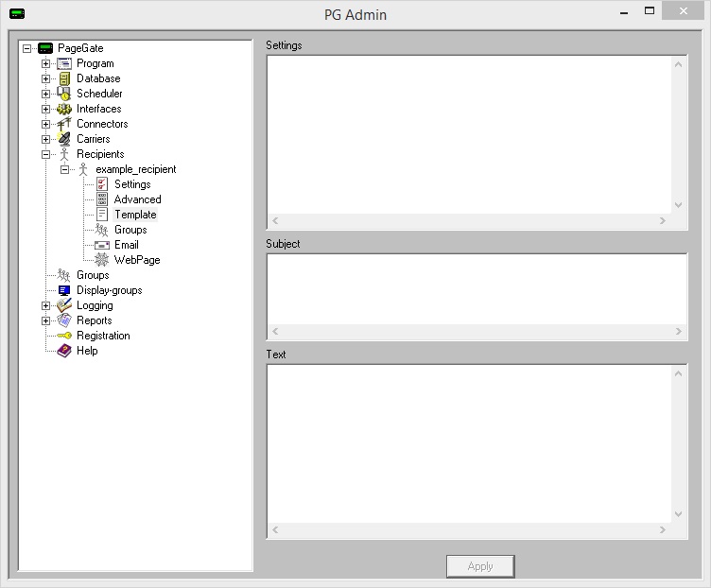Expand the Carriers node
The height and width of the screenshot is (588, 711).
(x=45, y=139)
